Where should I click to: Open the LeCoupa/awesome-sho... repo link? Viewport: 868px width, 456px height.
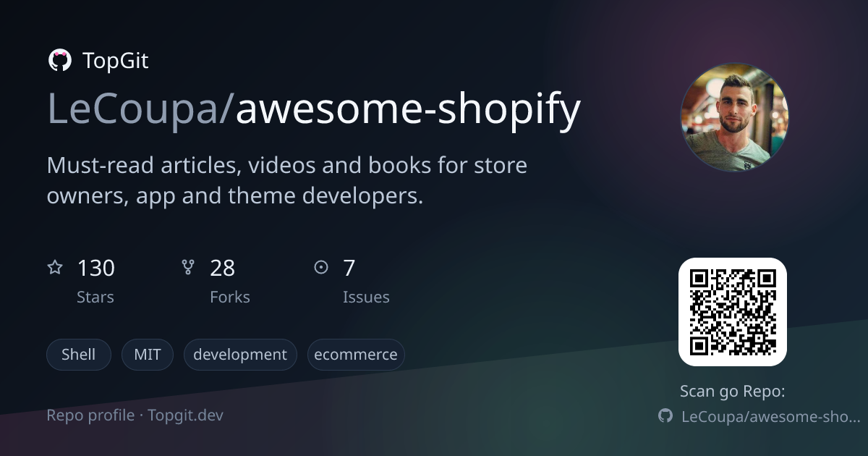771,417
